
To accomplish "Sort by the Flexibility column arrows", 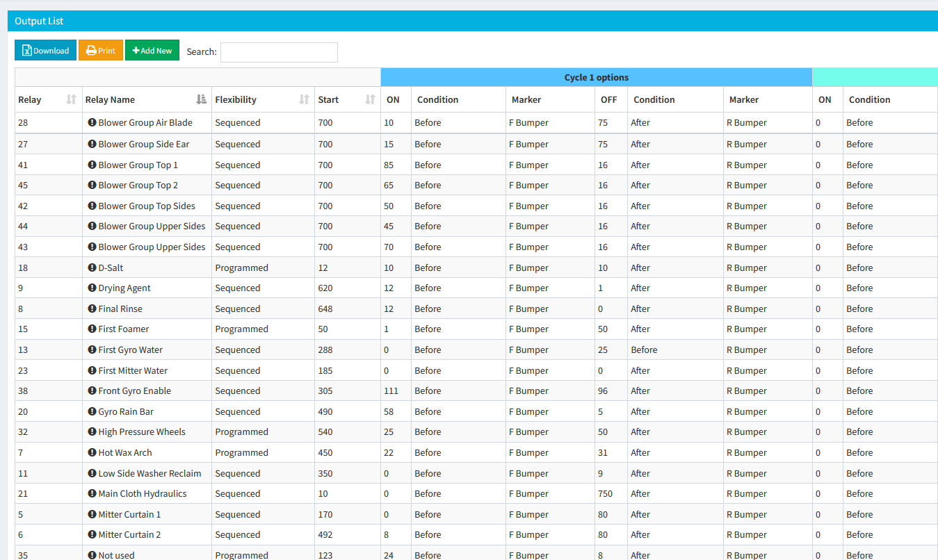I will [303, 99].
